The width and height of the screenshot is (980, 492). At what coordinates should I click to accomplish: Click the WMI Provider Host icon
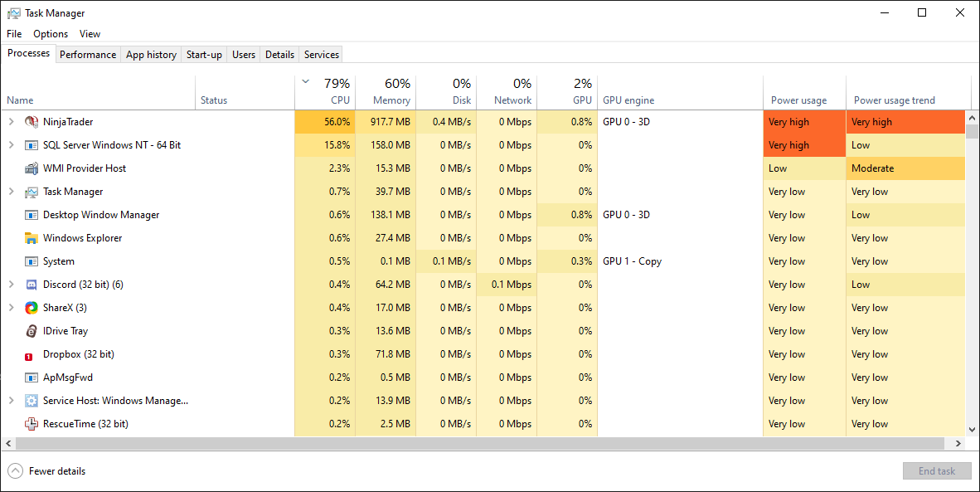pos(32,168)
